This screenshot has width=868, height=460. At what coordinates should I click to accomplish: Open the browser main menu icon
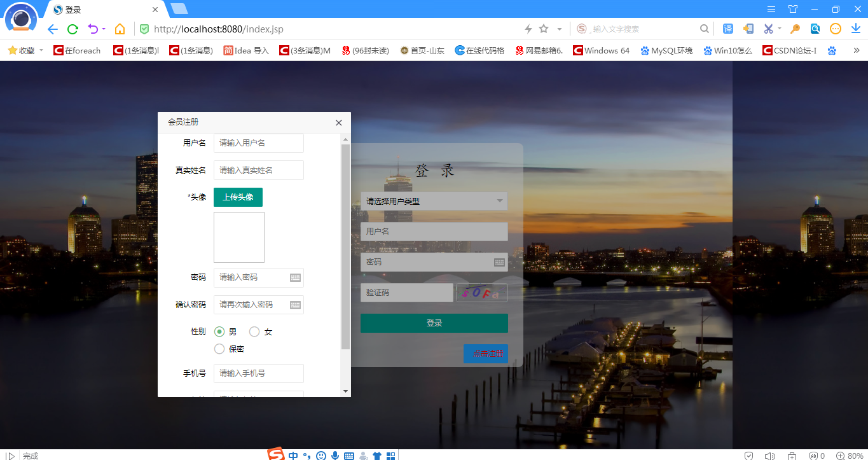tap(771, 9)
